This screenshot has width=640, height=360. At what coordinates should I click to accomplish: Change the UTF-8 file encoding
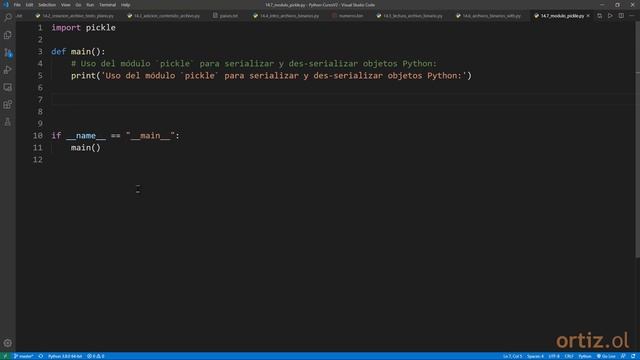[x=554, y=356]
